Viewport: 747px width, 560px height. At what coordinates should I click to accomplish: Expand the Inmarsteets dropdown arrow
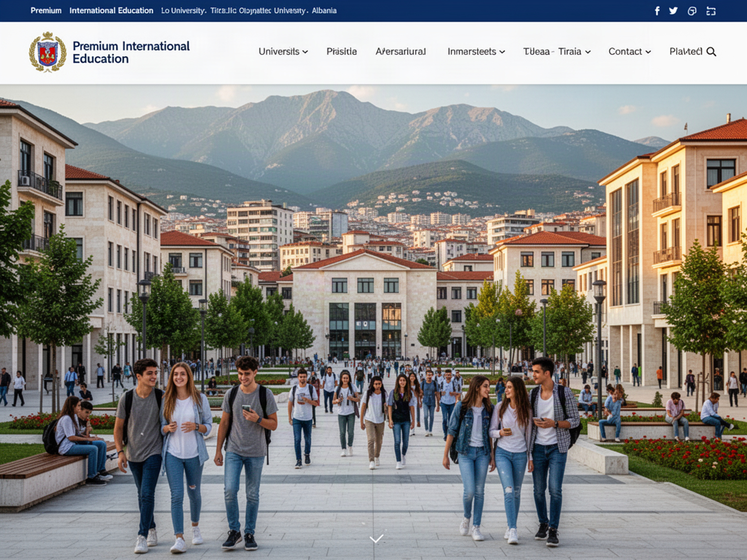pyautogui.click(x=502, y=52)
